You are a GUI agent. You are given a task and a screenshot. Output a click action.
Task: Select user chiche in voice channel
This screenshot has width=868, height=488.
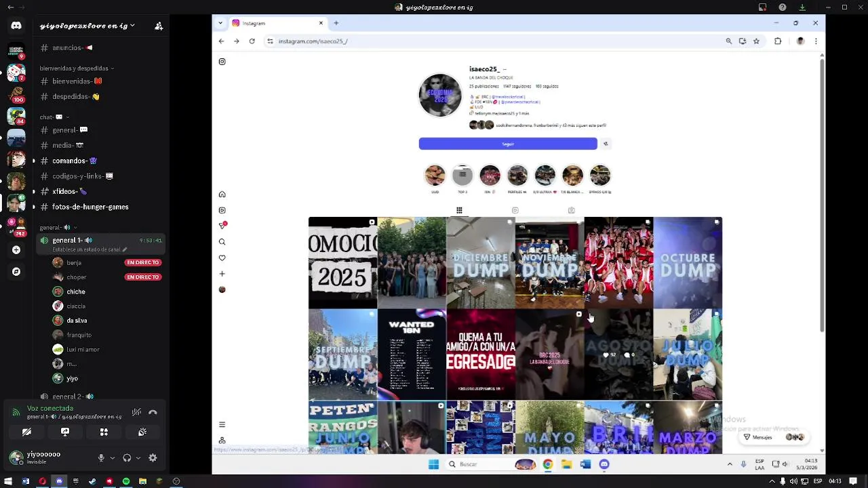click(76, 291)
